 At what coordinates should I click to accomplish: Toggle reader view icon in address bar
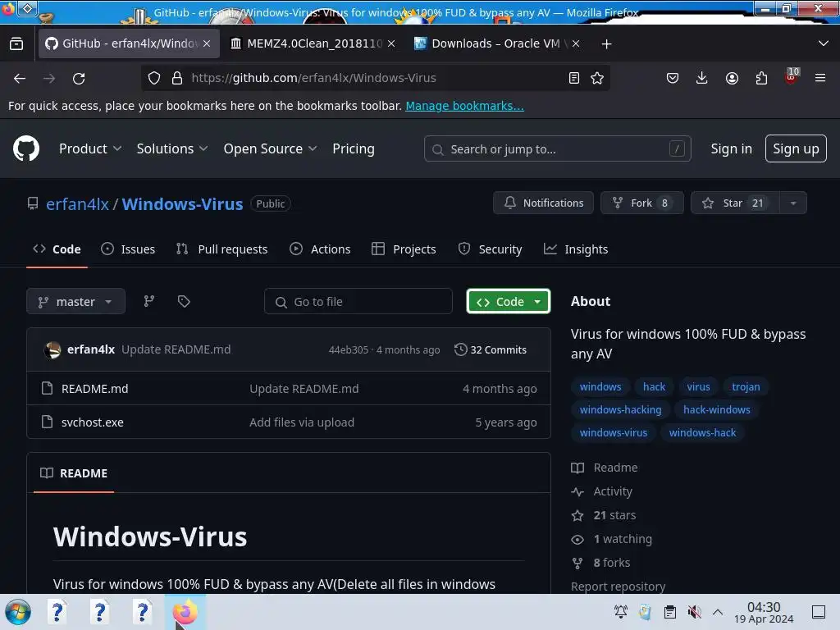tap(573, 78)
